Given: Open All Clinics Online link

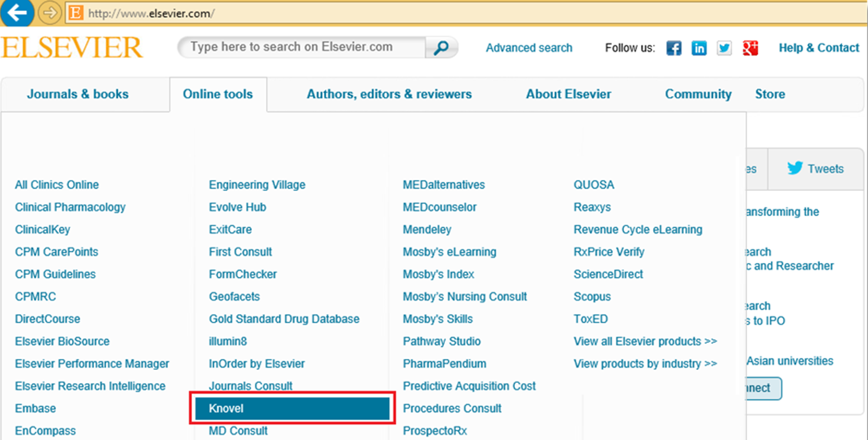Looking at the screenshot, I should click(x=57, y=185).
